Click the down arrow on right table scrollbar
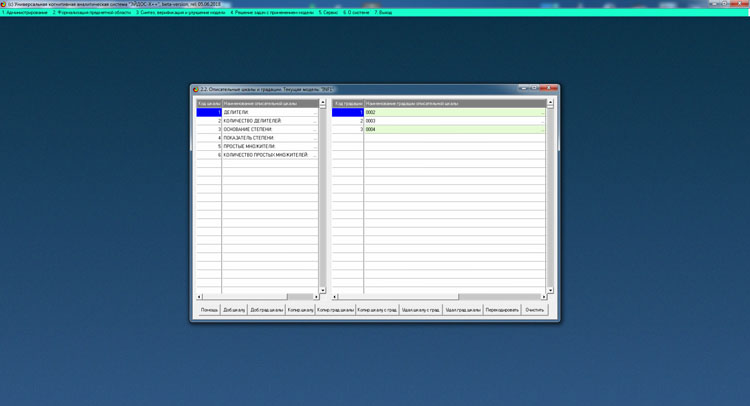 (x=550, y=289)
